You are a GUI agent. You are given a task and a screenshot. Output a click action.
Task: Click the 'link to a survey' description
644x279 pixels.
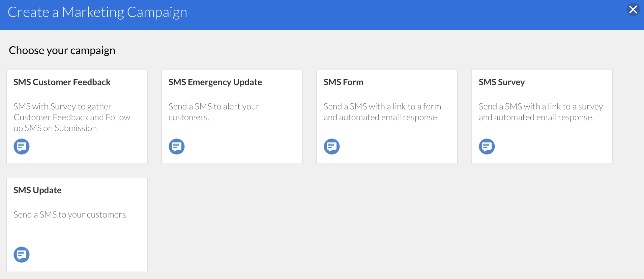coord(541,112)
